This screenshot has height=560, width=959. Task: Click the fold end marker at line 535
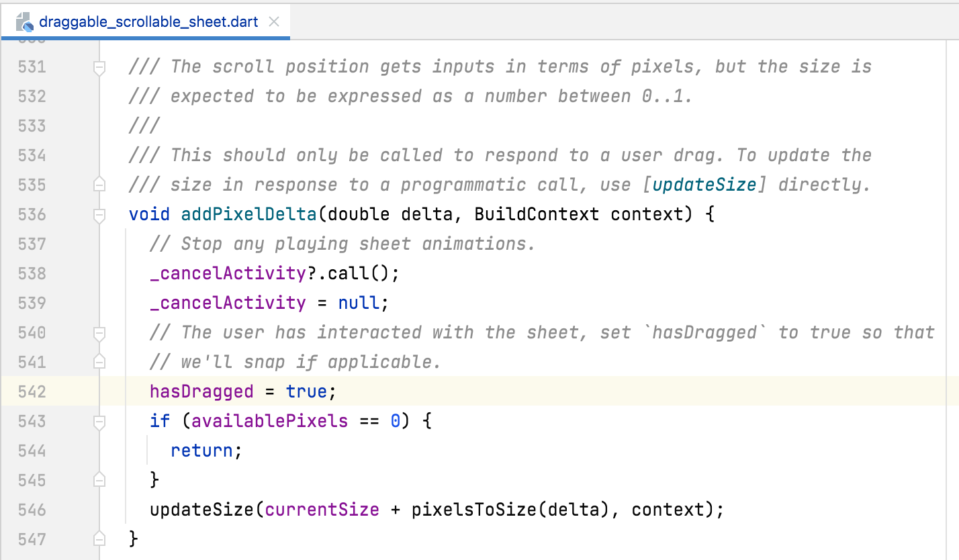tap(99, 185)
